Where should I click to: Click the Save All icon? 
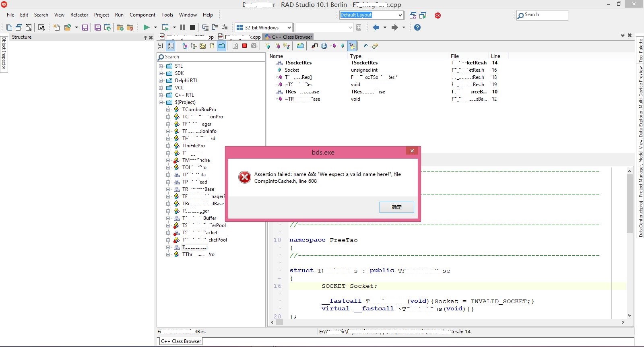coord(98,27)
